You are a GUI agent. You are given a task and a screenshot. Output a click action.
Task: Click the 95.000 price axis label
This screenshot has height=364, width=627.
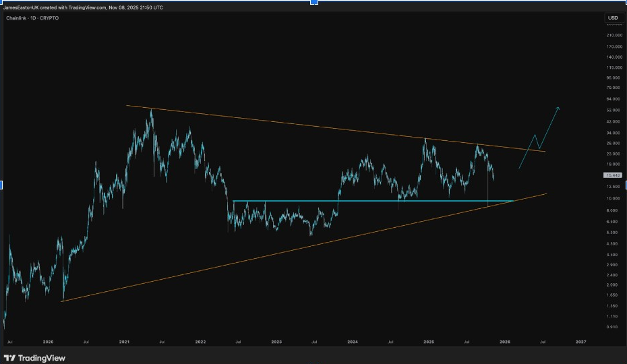614,78
